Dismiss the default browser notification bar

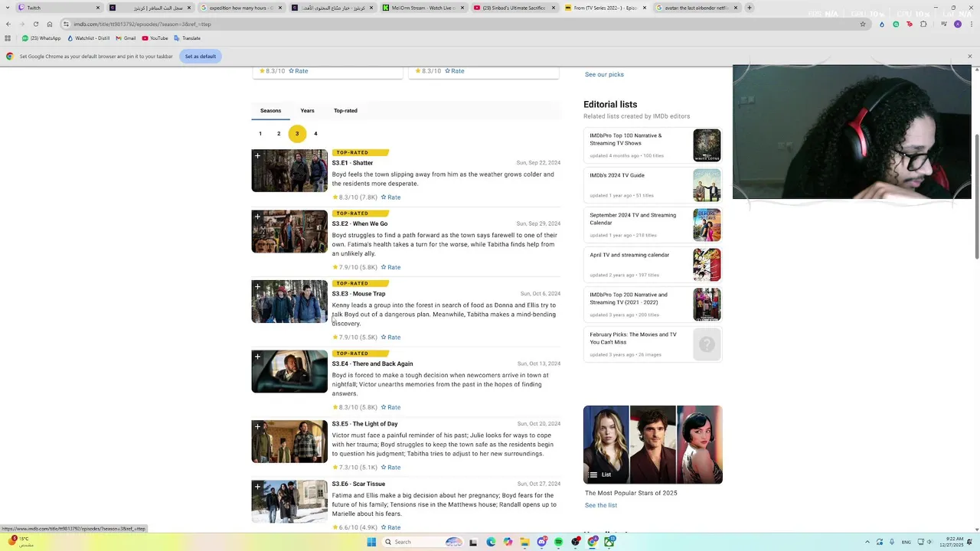coord(969,56)
